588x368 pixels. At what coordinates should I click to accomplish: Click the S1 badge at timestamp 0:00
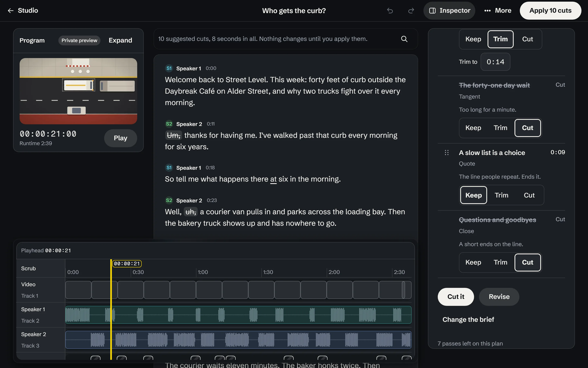[x=169, y=68]
